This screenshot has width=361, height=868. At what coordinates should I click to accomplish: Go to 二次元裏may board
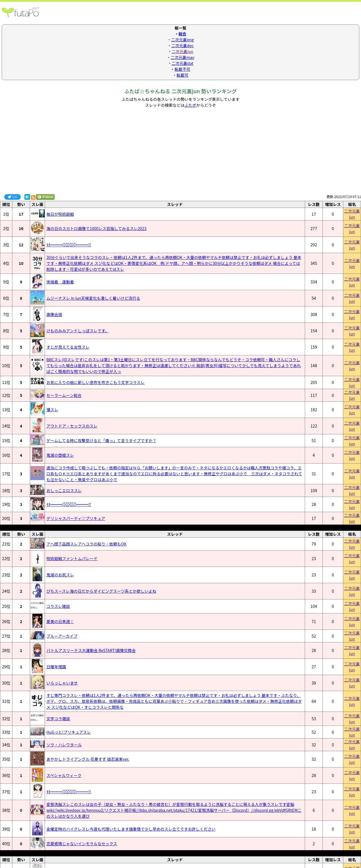tap(182, 58)
